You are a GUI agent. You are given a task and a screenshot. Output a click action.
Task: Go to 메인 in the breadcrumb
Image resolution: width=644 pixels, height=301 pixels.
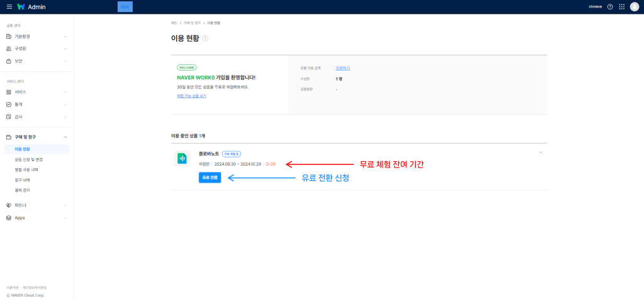(x=174, y=23)
